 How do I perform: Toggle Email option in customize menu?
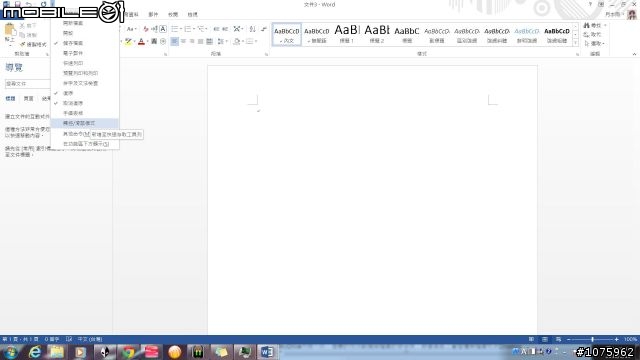[x=85, y=53]
